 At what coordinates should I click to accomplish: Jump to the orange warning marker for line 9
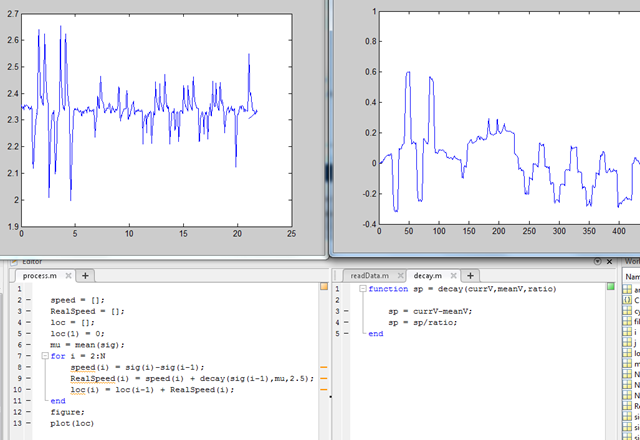click(324, 378)
